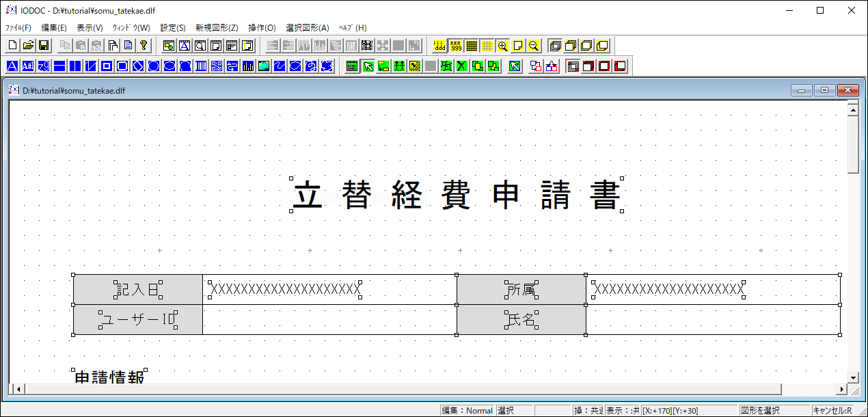This screenshot has width=868, height=417.
Task: Toggle the yellow 'zzz 999' display button
Action: 456,46
